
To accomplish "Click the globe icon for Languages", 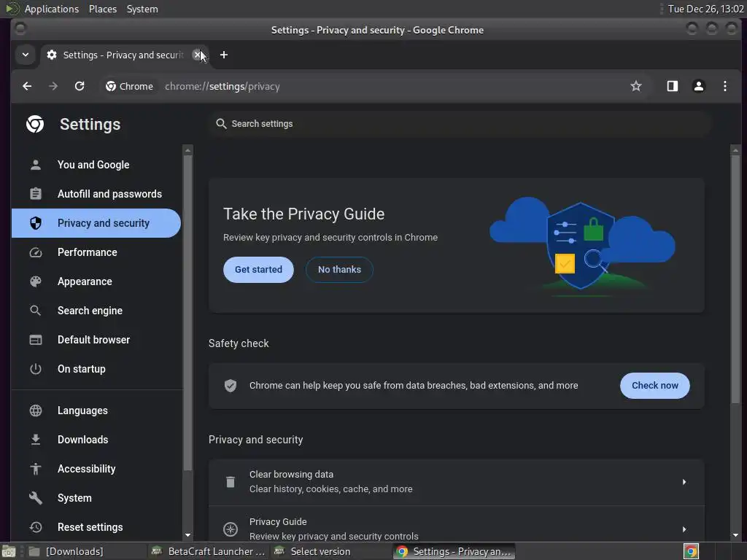I will tap(36, 411).
